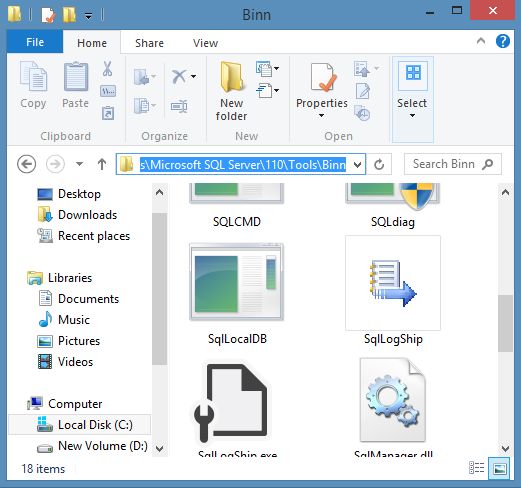
Task: Switch to the Share ribbon tab
Action: (149, 43)
